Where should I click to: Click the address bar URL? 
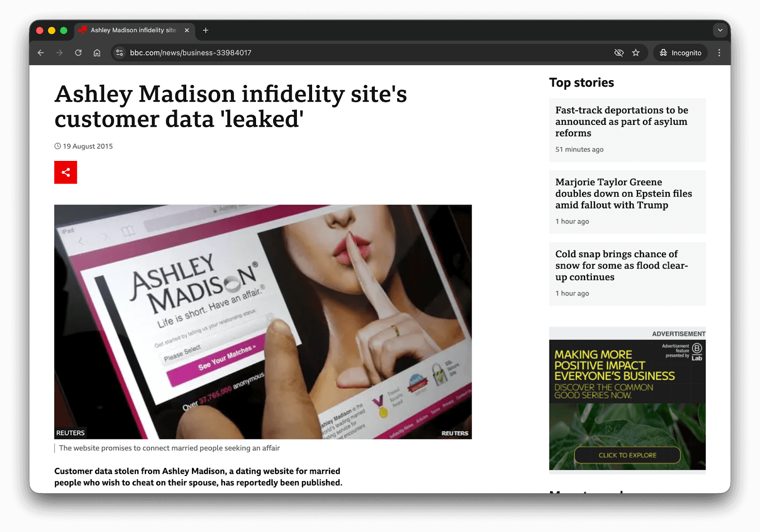[190, 53]
